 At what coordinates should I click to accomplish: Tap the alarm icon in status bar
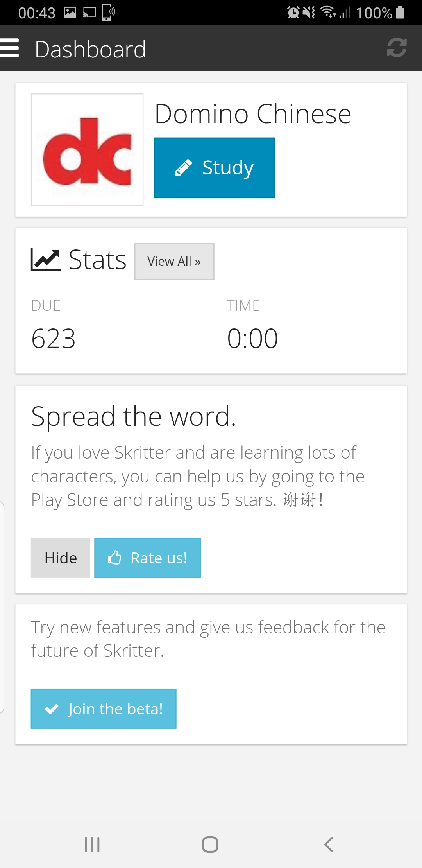(293, 13)
